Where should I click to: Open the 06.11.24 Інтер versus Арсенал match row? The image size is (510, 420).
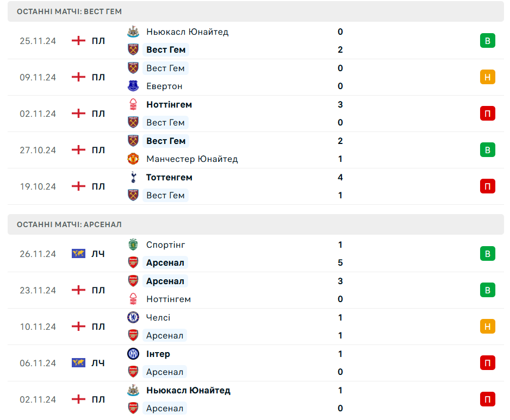point(256,363)
